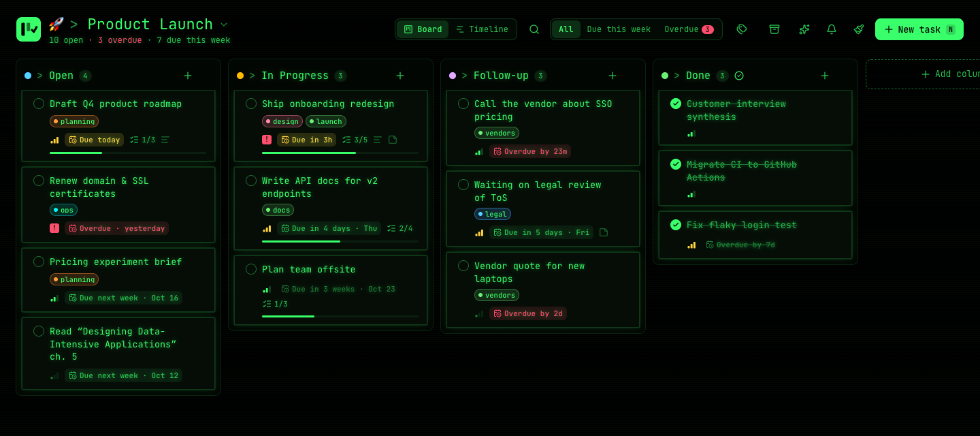Switch to Board view
The image size is (980, 436).
pyautogui.click(x=423, y=29)
